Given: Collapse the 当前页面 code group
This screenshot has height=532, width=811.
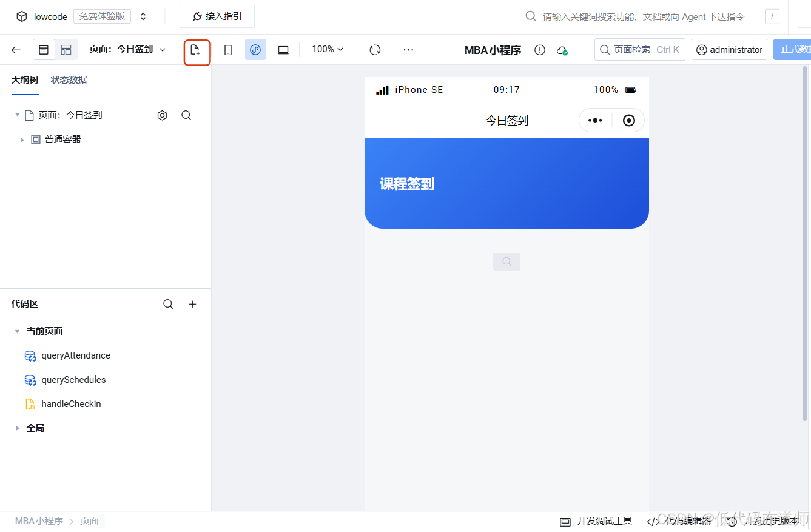Looking at the screenshot, I should [x=17, y=331].
